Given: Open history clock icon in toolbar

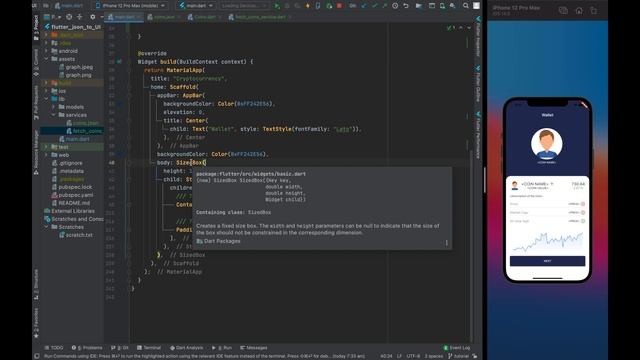Looking at the screenshot, I should [395, 6].
